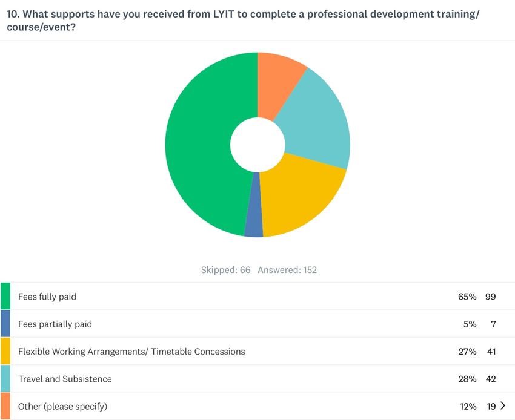Expand the Other (please specify) responses chevron
The height and width of the screenshot is (420, 515).
click(503, 406)
